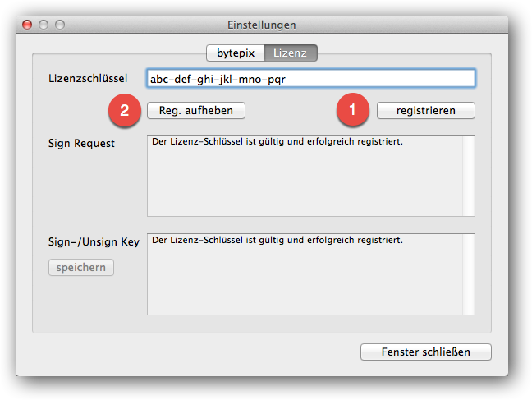Click the Reg. aufheben button
Viewport: 532px width, 400px height.
(196, 110)
